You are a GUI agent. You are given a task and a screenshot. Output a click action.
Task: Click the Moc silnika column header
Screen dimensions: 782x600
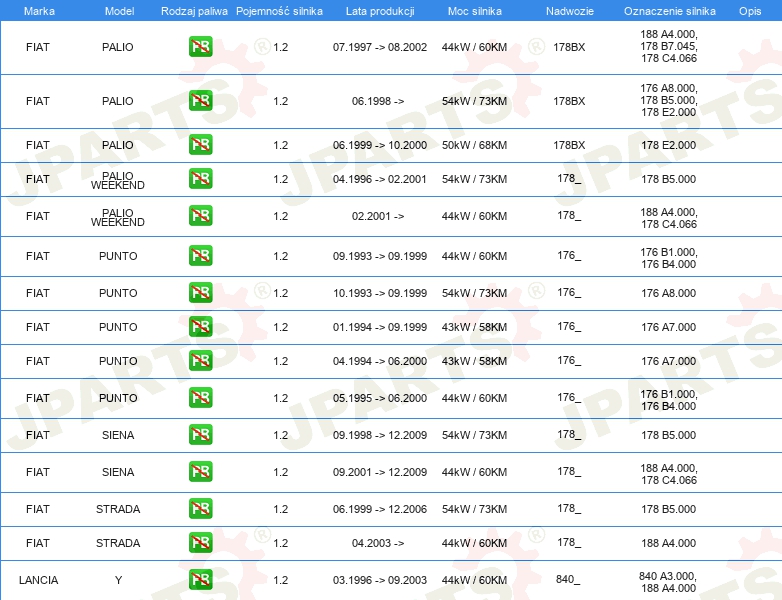coord(475,11)
